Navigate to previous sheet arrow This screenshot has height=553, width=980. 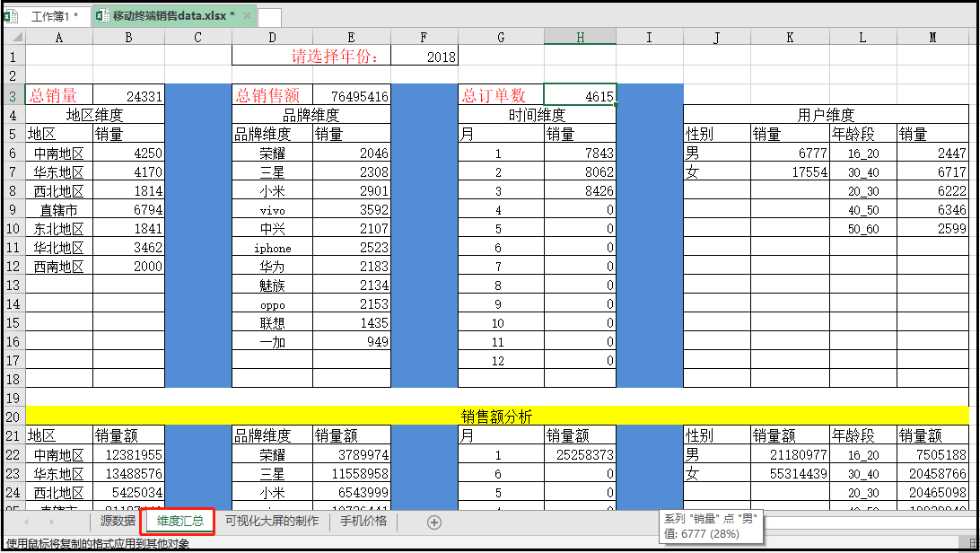pyautogui.click(x=26, y=522)
